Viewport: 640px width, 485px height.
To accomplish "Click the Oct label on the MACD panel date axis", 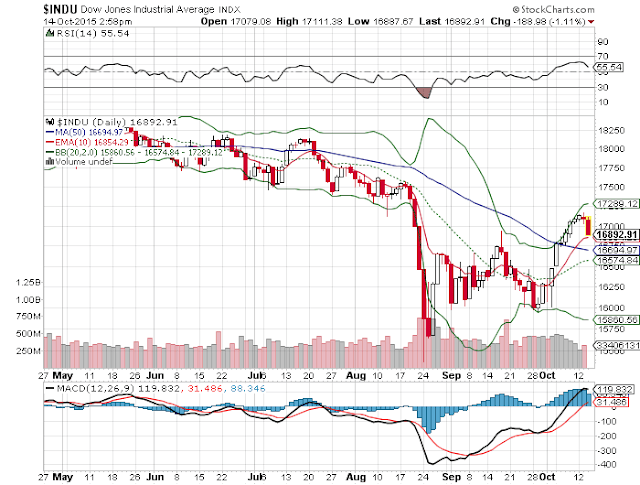I will (x=548, y=477).
